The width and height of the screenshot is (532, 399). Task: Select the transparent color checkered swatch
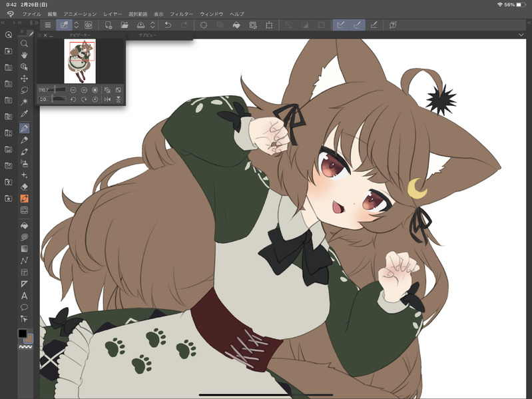point(25,347)
